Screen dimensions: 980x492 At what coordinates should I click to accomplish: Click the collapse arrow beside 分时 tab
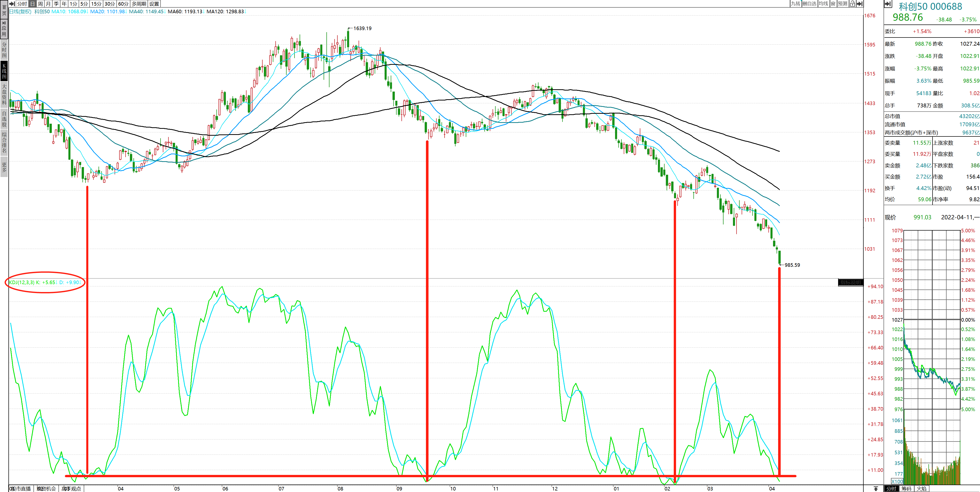click(12, 4)
